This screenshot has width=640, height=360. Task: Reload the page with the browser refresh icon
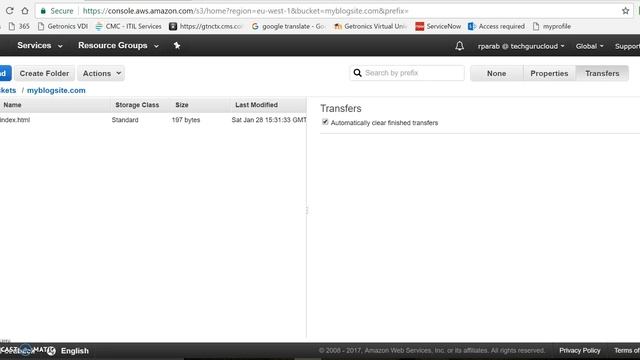tap(9, 11)
